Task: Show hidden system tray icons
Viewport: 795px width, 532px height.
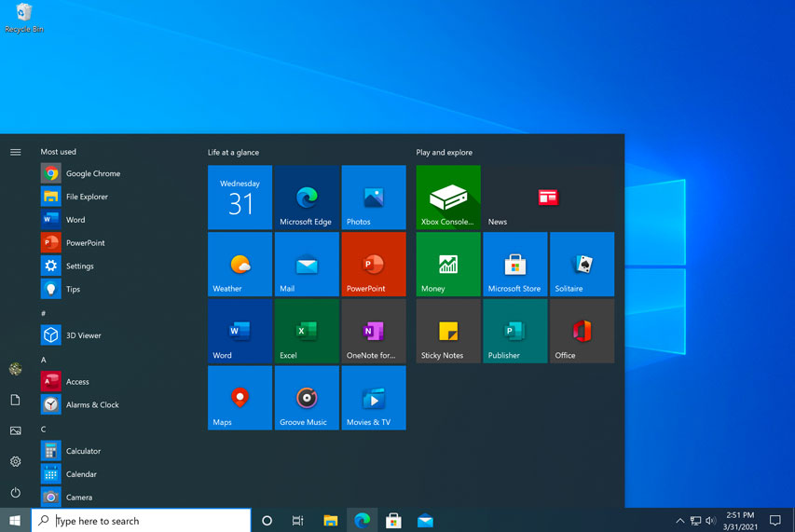Action: 679,521
